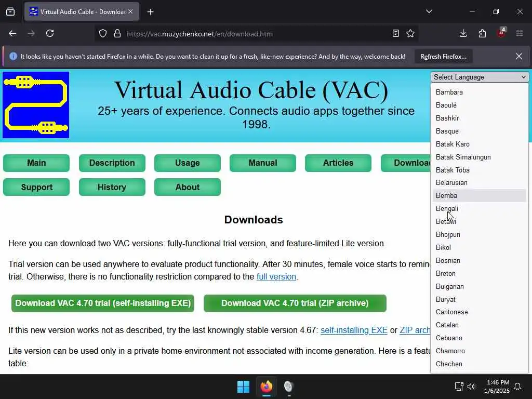Screen dimensions: 532x399
Task: Open the network status tray icon
Action: 459,387
